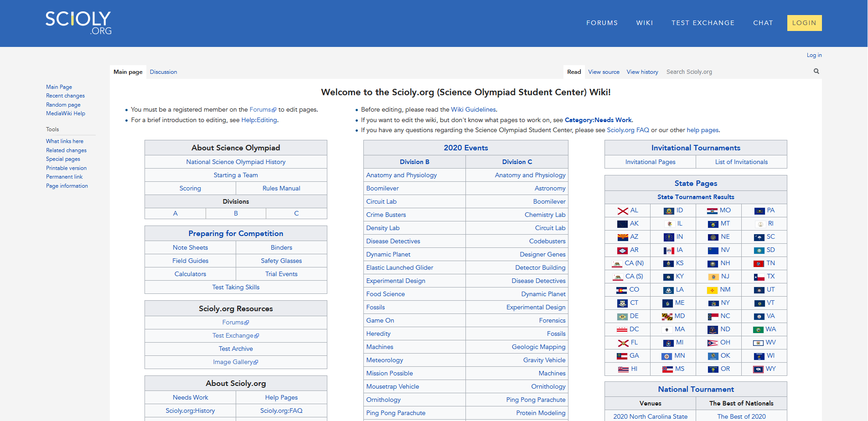Open Colorado via its flag icon
Viewport: 868px width, 421px height.
coord(621,290)
